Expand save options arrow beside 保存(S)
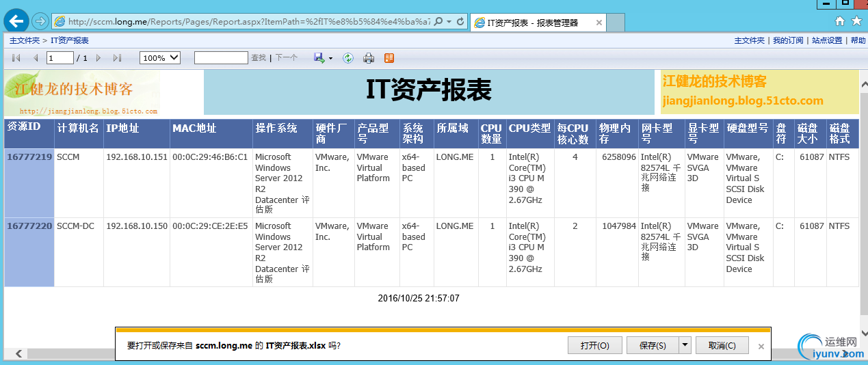The image size is (868, 365). coord(685,345)
